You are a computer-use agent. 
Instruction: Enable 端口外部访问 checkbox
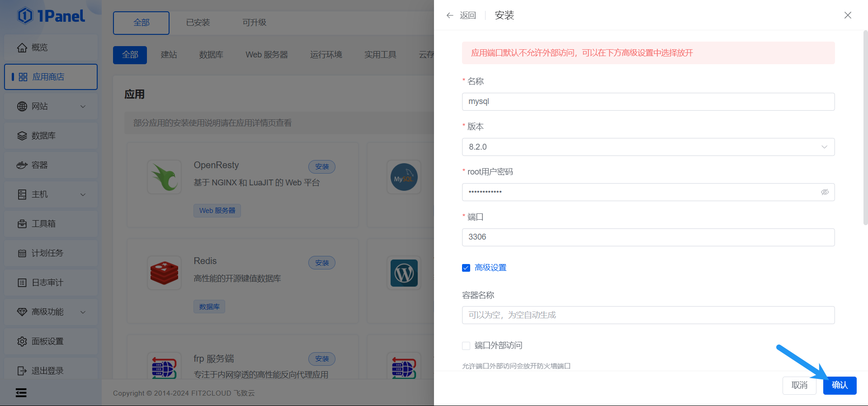[466, 346]
